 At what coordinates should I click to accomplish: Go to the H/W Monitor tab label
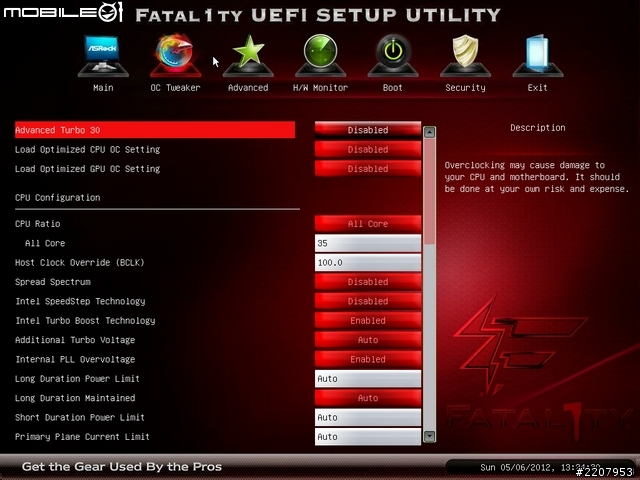point(320,87)
